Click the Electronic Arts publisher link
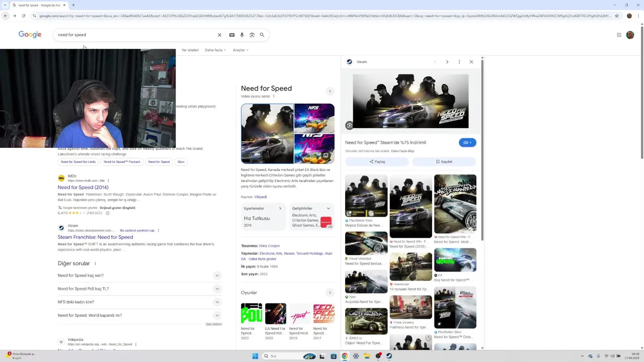Image resolution: width=644 pixels, height=362 pixels. (x=271, y=253)
